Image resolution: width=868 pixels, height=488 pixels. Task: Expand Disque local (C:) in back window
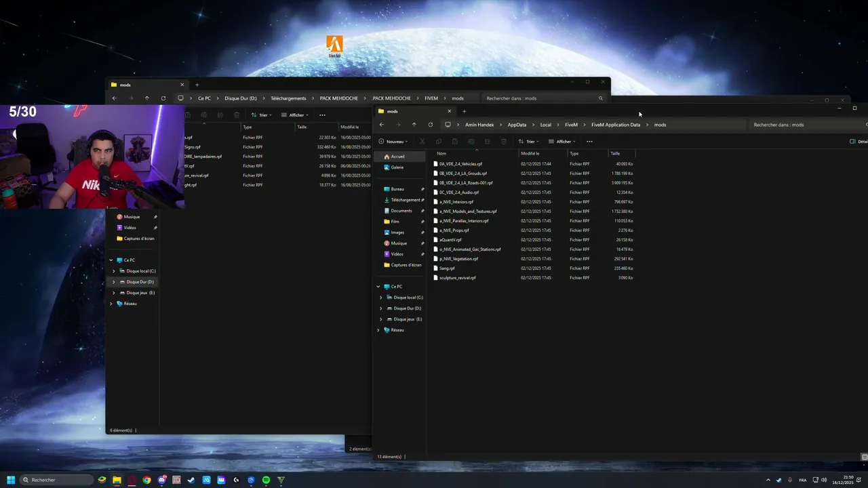pos(114,271)
